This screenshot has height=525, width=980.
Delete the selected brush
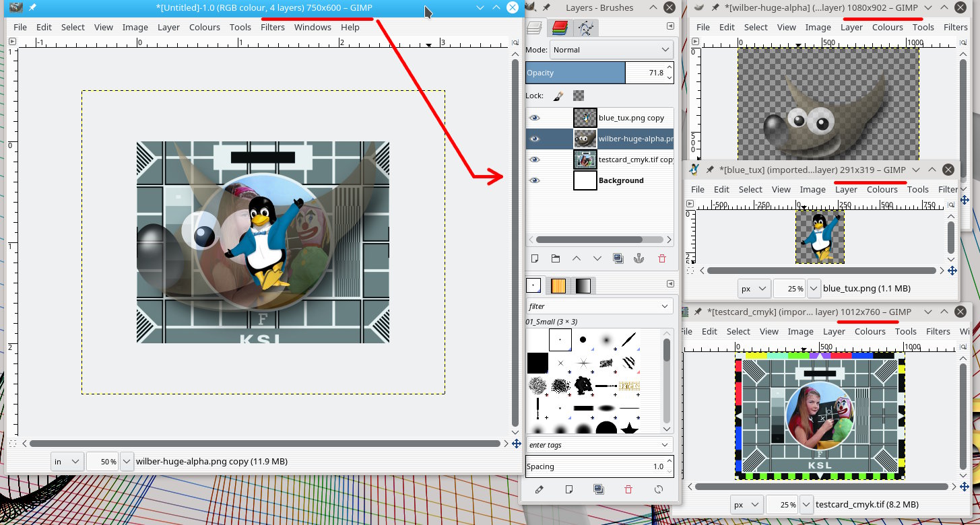(x=628, y=489)
